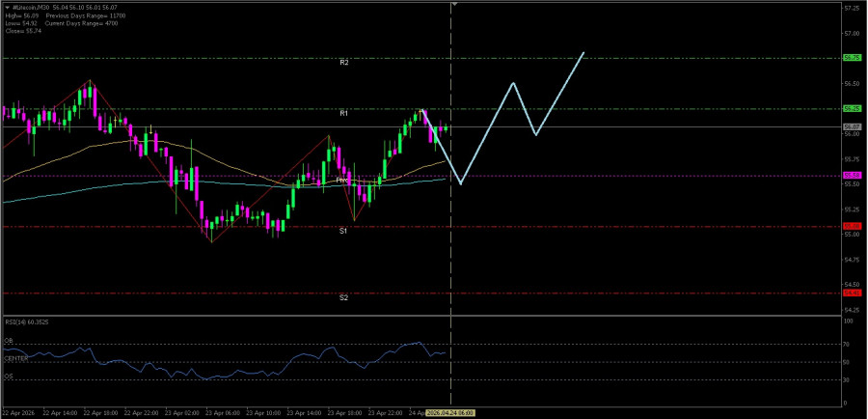Click the chart shift triangle marker at top

[454, 5]
